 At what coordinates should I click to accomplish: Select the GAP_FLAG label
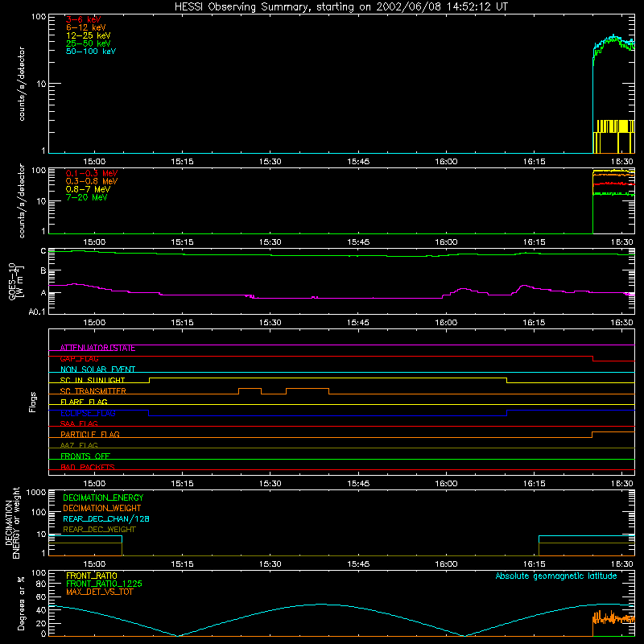pos(79,359)
